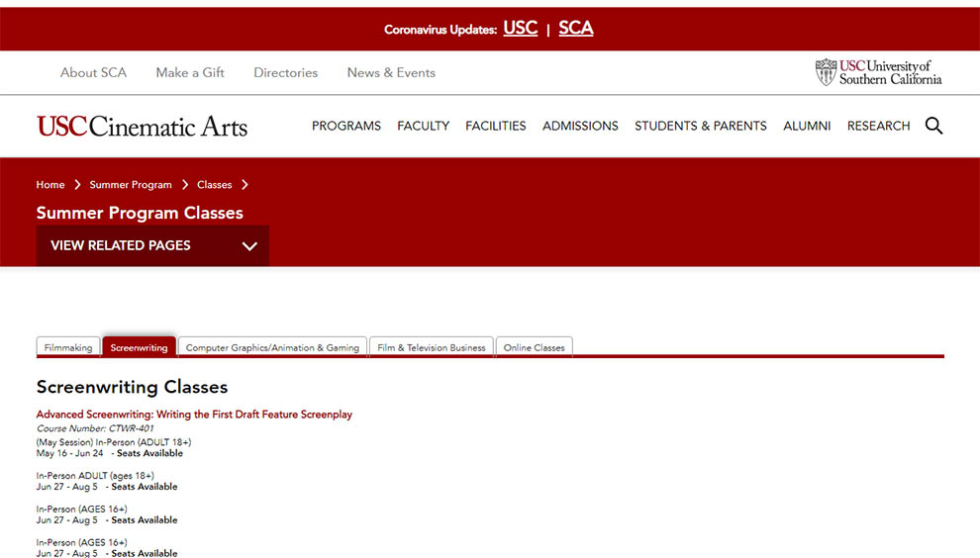The width and height of the screenshot is (980, 558).
Task: Click the Summer Program Classes heading
Action: [x=140, y=213]
